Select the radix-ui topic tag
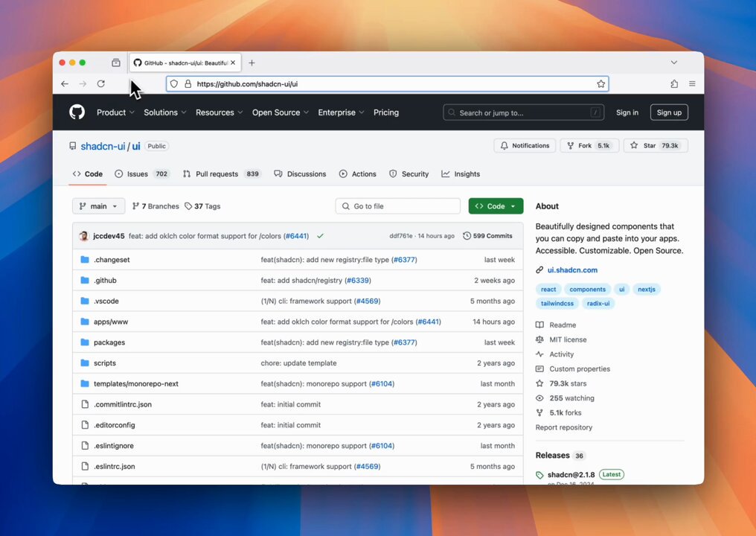The height and width of the screenshot is (536, 756). [x=598, y=304]
